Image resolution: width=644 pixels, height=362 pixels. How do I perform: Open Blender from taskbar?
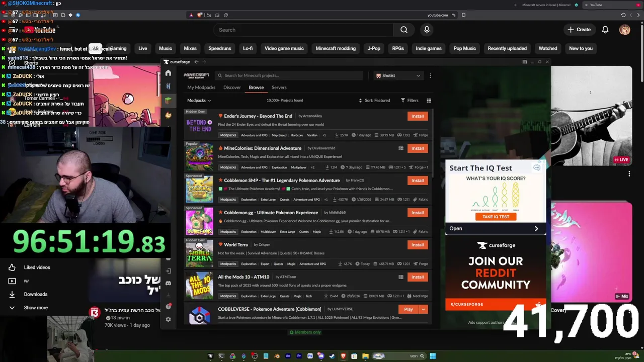tap(277, 356)
